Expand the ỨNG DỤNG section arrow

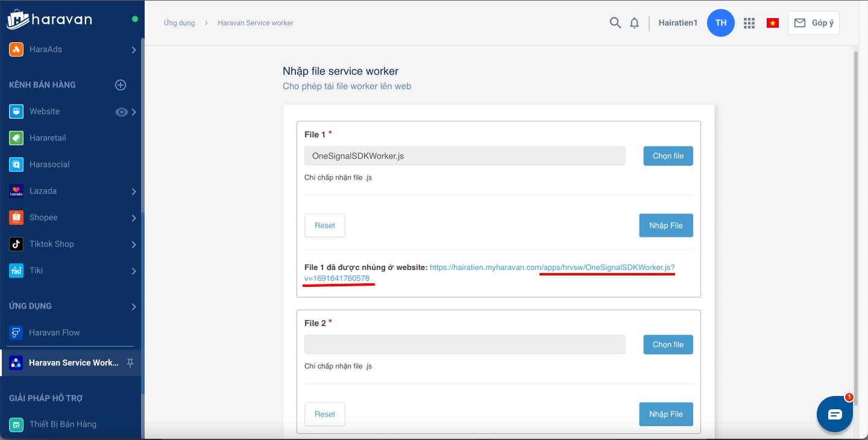(x=134, y=307)
